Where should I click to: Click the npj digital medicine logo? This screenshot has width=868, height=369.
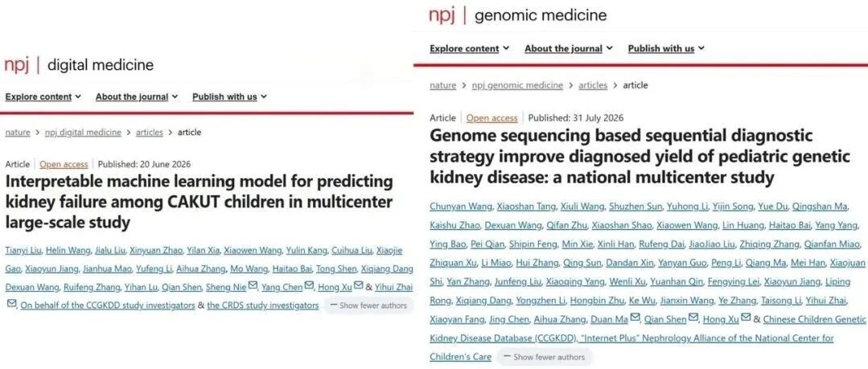click(x=79, y=65)
